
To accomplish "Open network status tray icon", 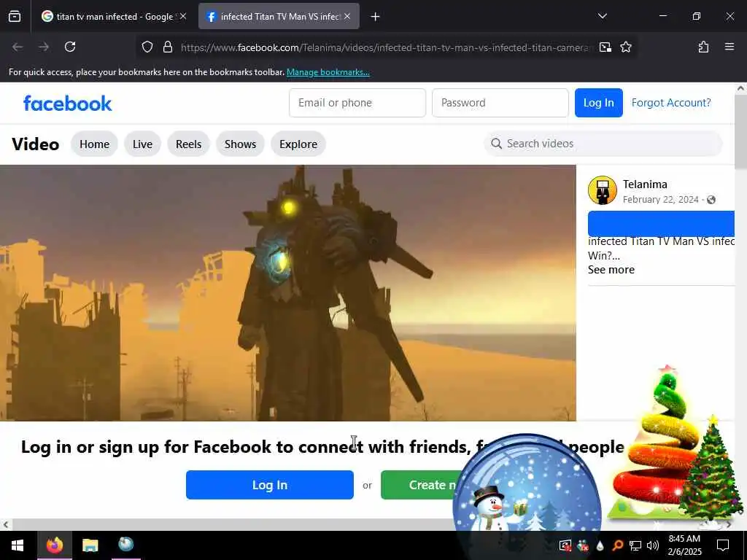I will [x=635, y=545].
